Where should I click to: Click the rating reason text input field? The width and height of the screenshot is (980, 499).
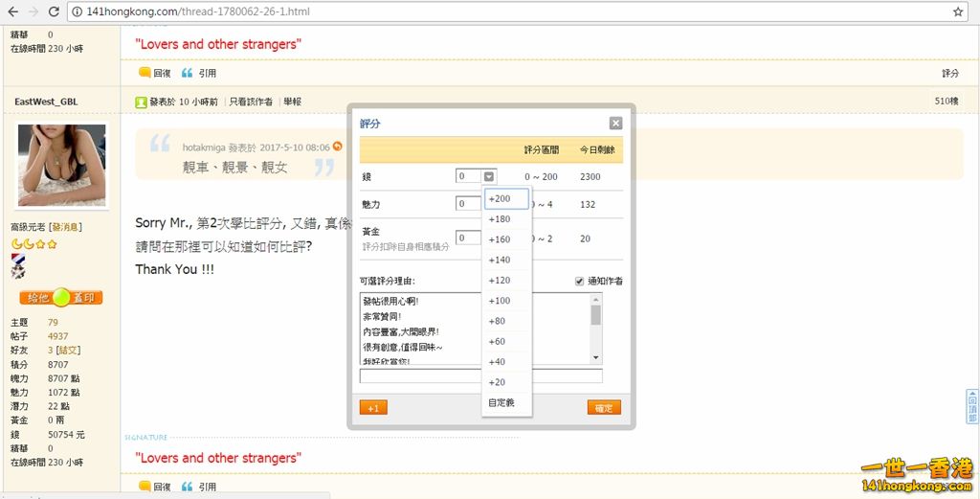(x=480, y=376)
